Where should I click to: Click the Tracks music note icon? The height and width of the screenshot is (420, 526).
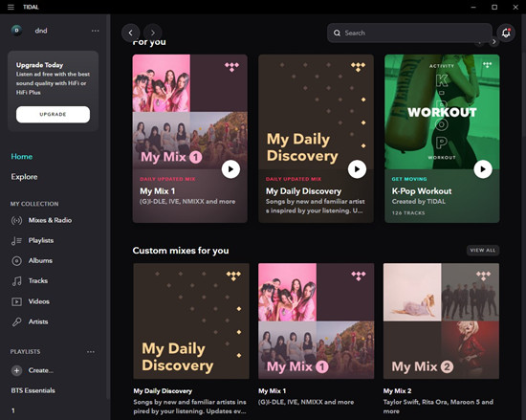(x=17, y=280)
